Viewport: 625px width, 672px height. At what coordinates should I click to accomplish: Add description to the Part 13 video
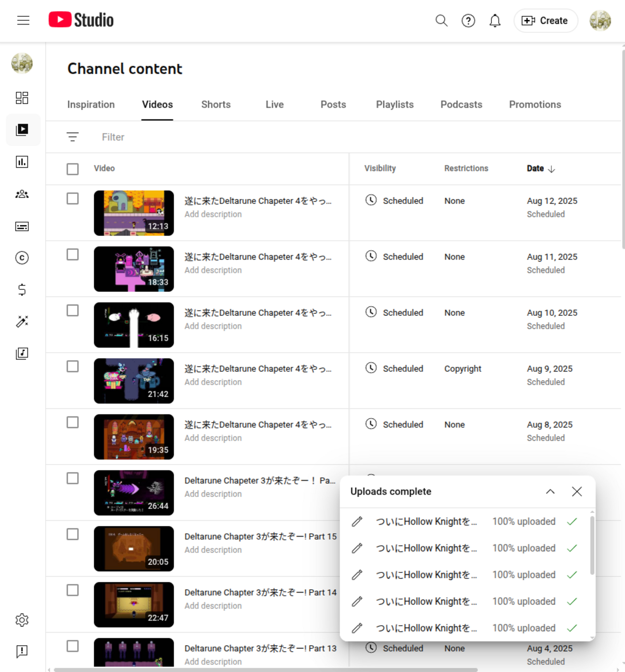point(213,662)
